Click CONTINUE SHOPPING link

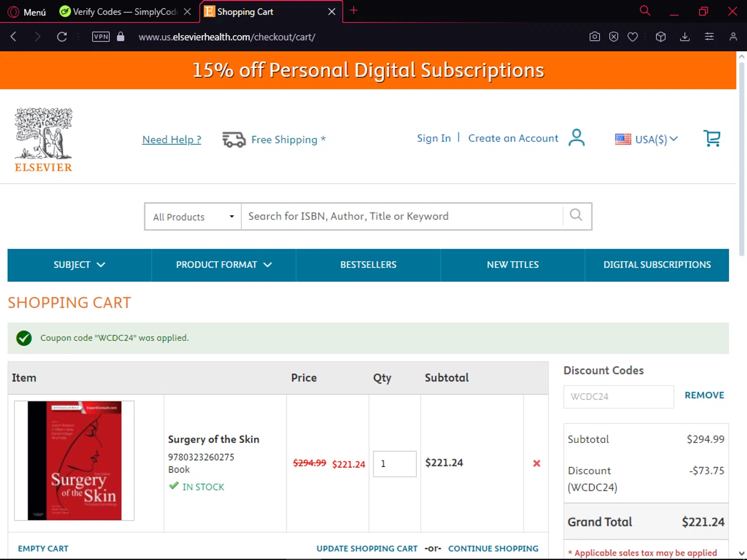click(493, 549)
